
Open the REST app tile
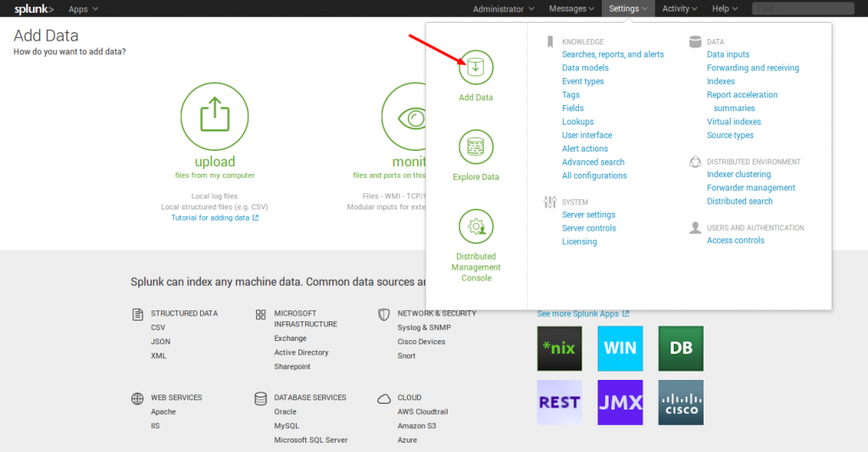[559, 403]
